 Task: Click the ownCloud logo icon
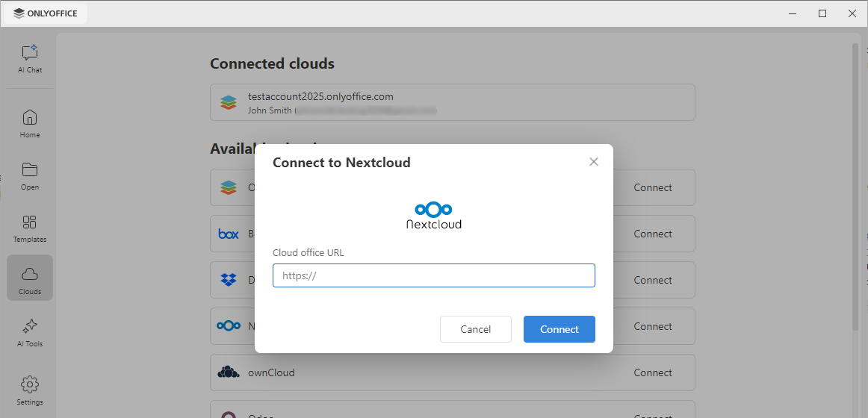pyautogui.click(x=228, y=372)
